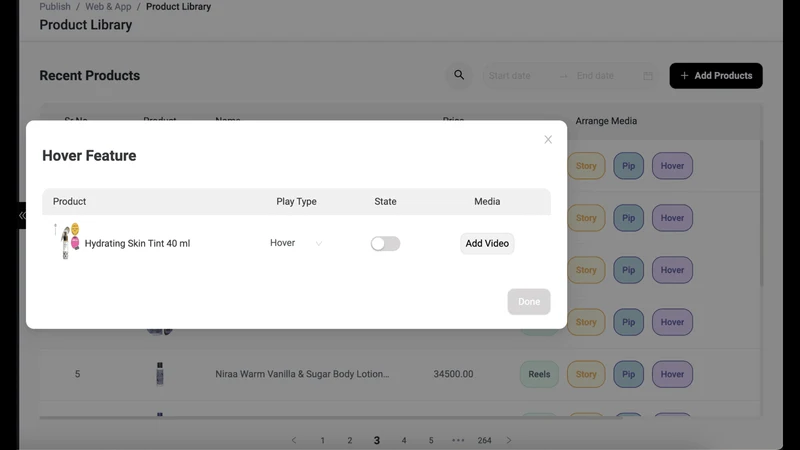Click the Add Products button

pos(716,76)
